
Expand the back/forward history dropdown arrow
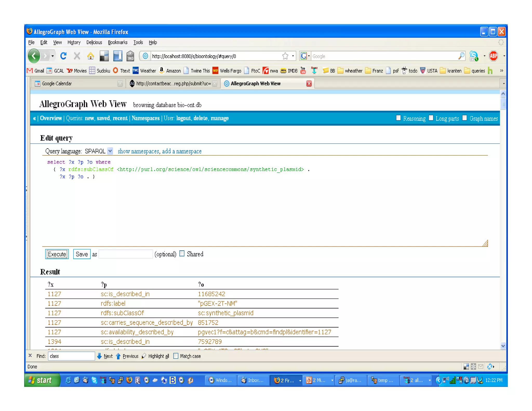pos(53,56)
